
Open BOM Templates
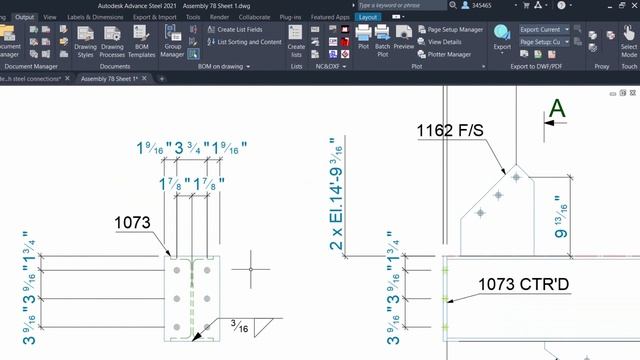142,42
